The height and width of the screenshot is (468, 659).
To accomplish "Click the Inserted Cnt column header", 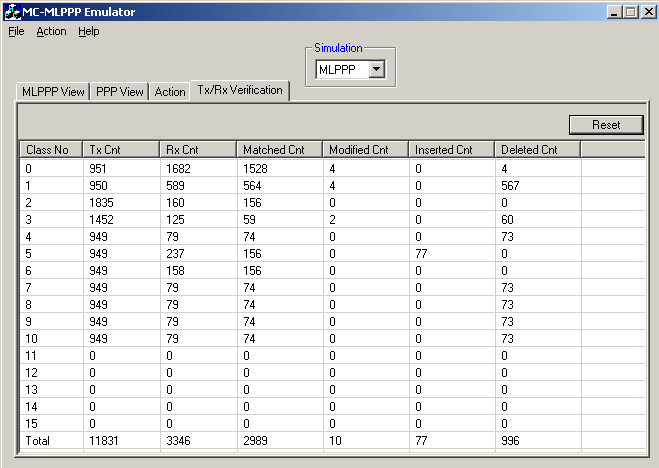I will coord(451,150).
